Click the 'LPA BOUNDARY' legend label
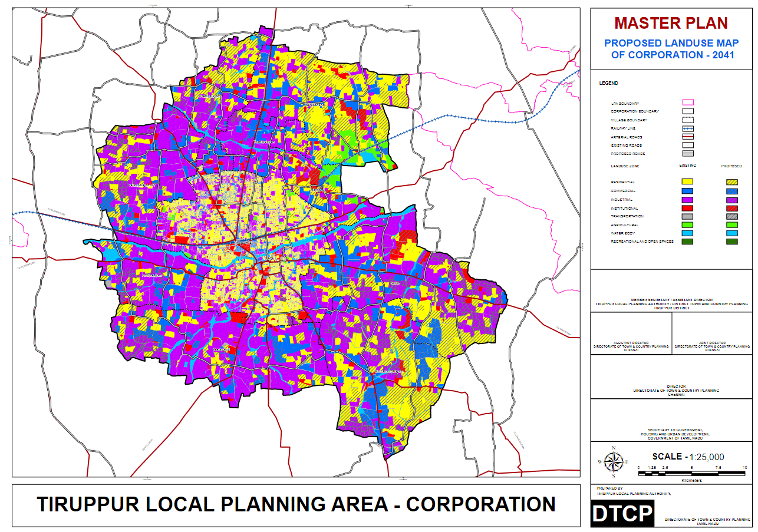This screenshot has width=758, height=532. [x=625, y=104]
